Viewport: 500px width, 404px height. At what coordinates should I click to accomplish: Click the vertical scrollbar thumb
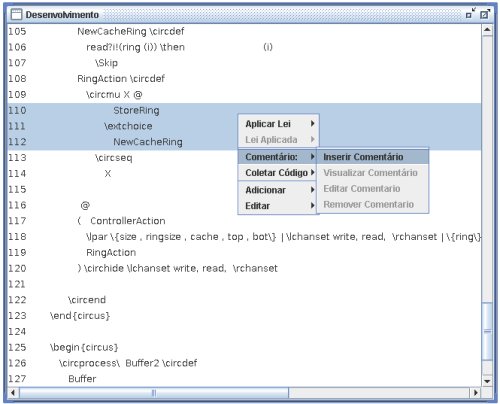[487, 331]
